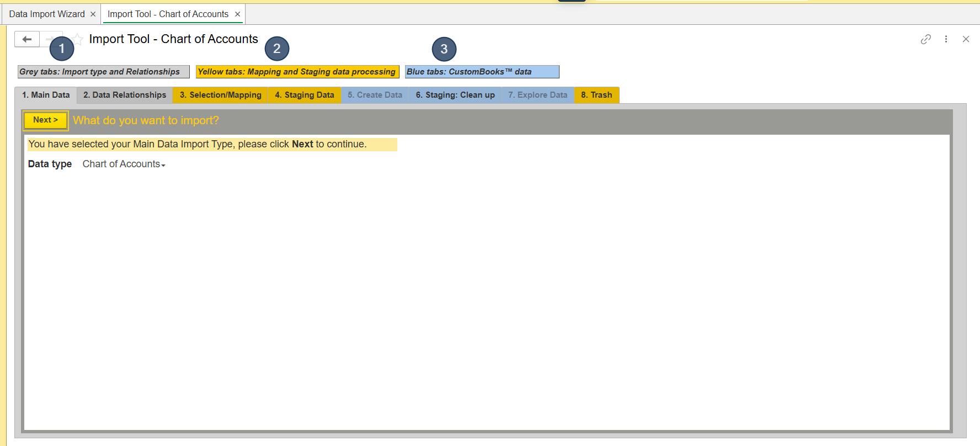Viewport: 980px width, 446px height.
Task: Click the numbered circle 3 marker
Action: (x=444, y=49)
